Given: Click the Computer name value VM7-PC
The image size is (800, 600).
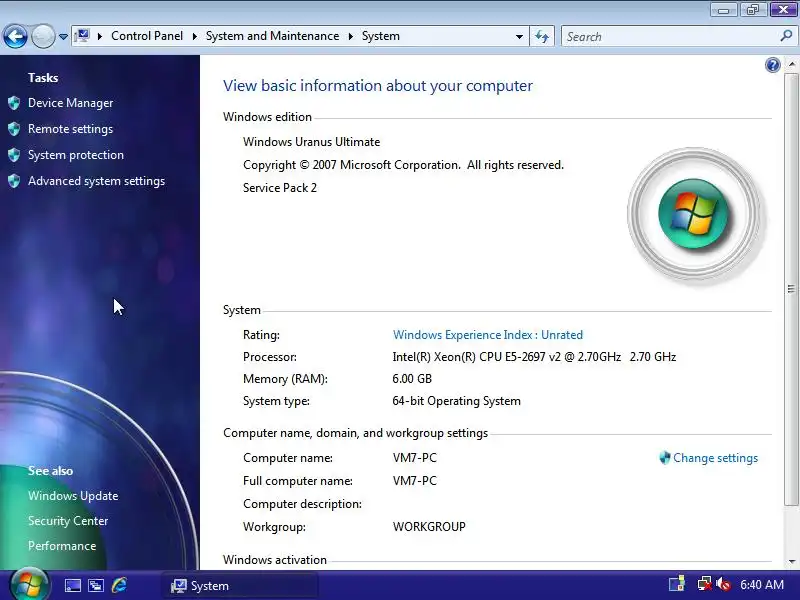Looking at the screenshot, I should (414, 458).
